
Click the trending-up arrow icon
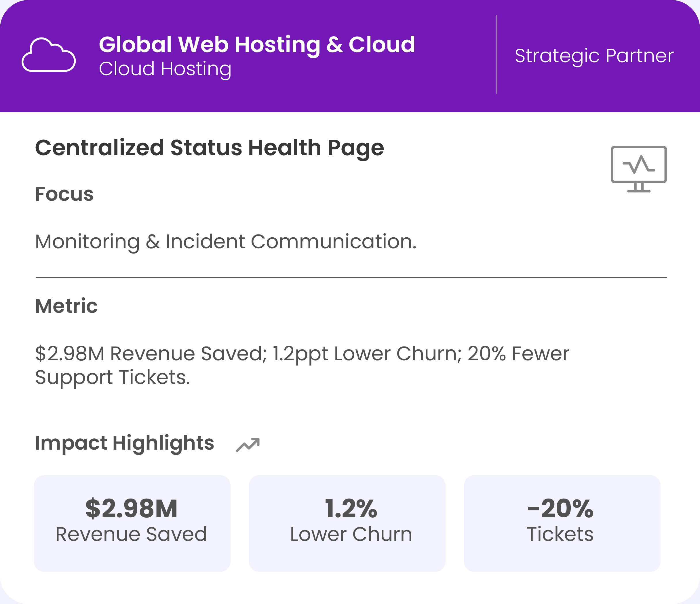click(x=248, y=444)
